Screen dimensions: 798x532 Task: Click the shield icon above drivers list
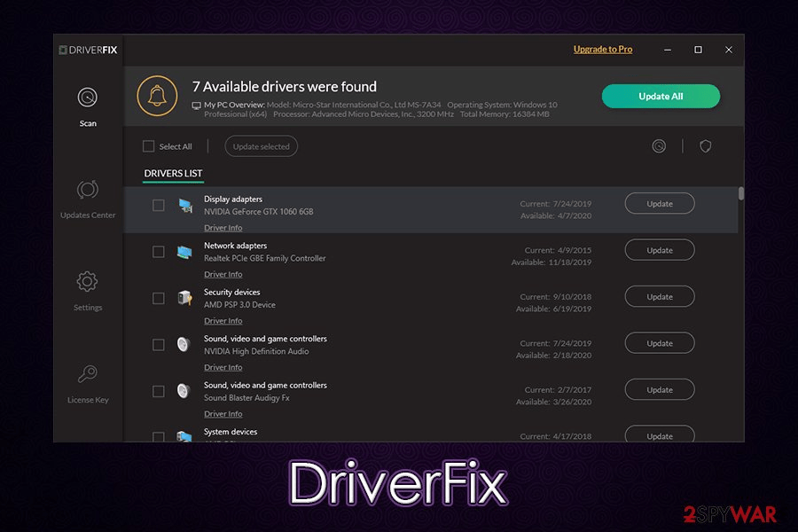(x=706, y=146)
